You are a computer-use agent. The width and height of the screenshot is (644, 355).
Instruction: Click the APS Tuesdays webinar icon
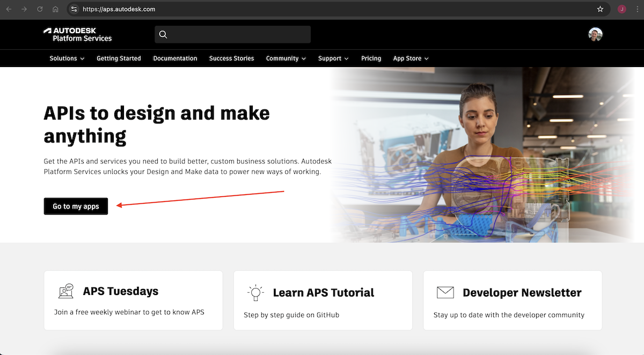point(65,291)
